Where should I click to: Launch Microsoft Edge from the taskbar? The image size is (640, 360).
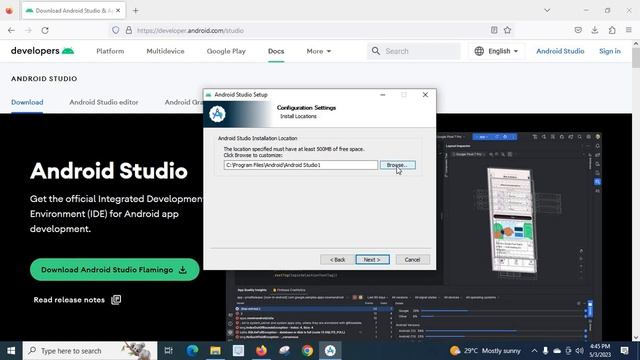192,351
